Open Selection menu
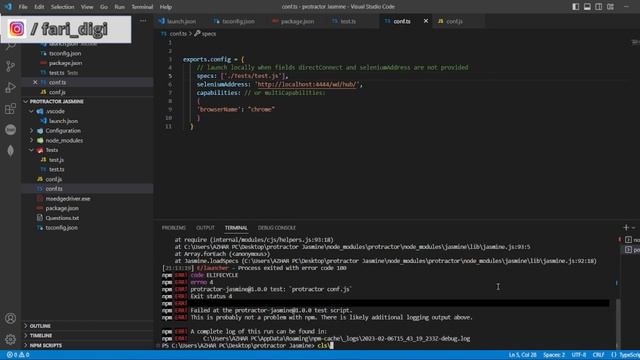This screenshot has width=640, height=360. coord(62,7)
